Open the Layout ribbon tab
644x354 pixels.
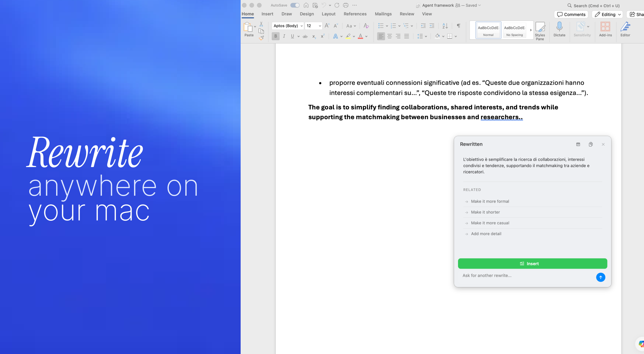(x=328, y=14)
